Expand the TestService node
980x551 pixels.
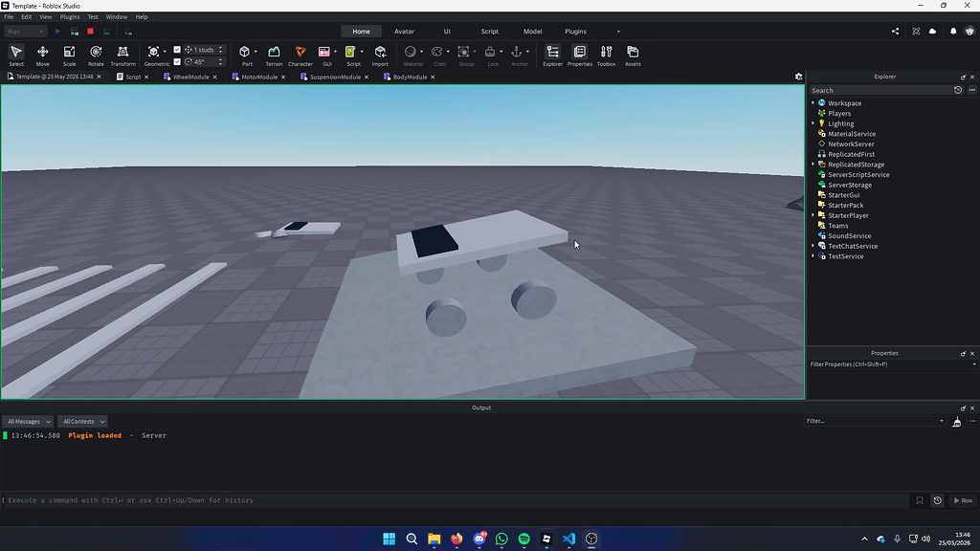(x=813, y=256)
